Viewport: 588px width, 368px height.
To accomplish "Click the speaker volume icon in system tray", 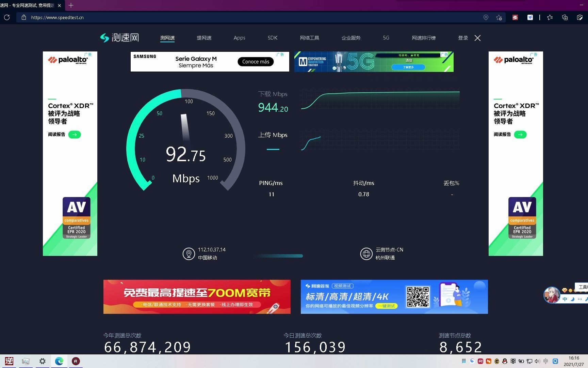I will point(538,361).
